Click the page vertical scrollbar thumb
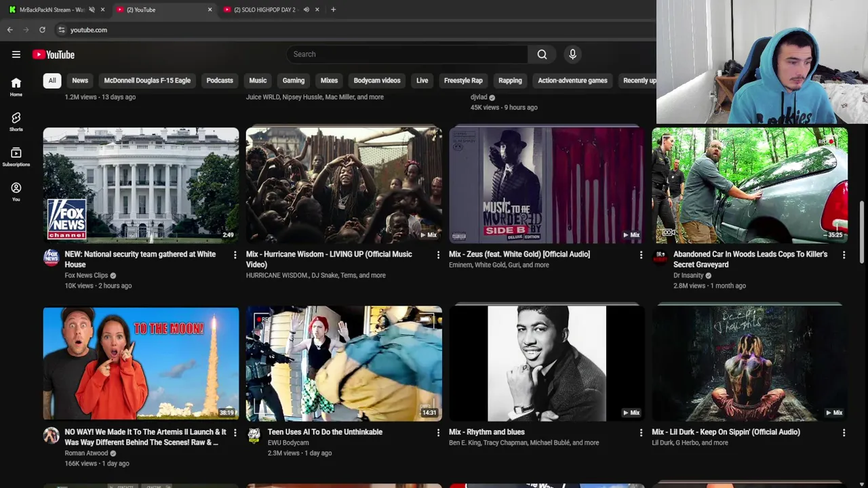Image resolution: width=868 pixels, height=488 pixels. [863, 232]
